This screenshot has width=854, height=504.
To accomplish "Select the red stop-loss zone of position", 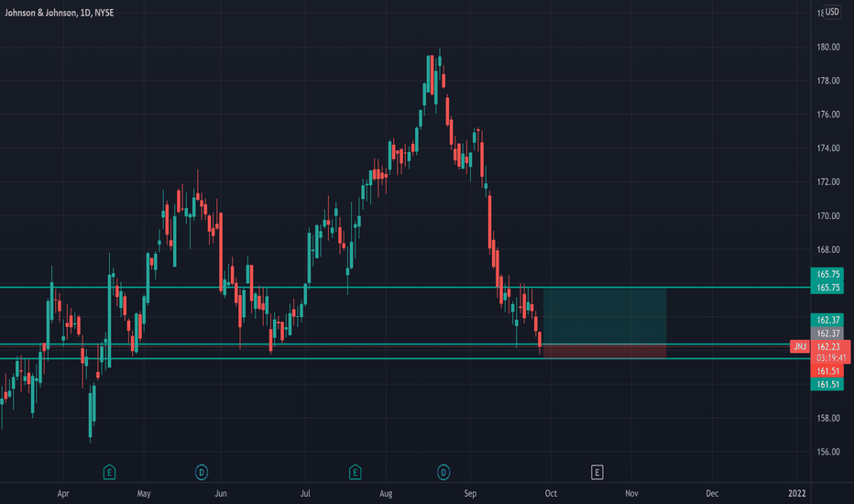I will point(605,352).
